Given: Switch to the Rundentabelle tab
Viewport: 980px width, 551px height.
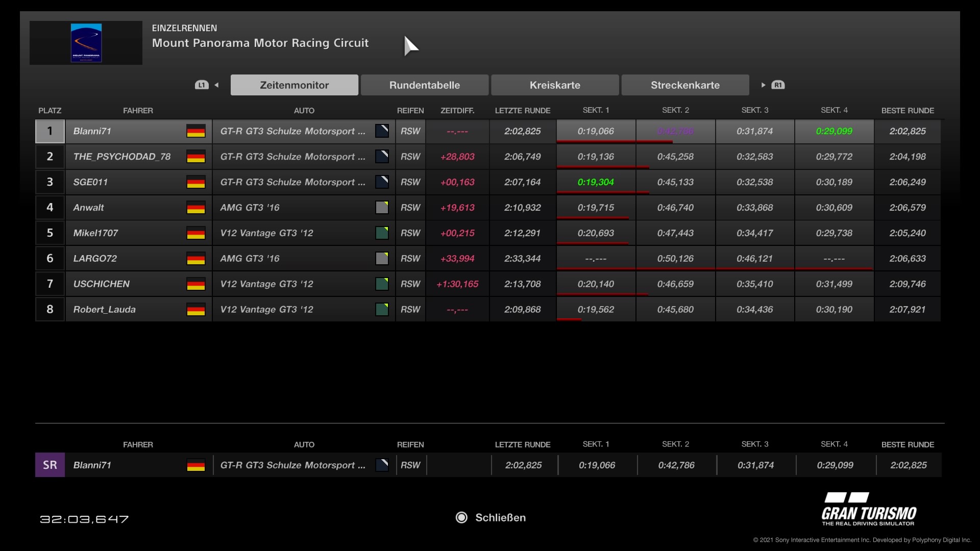Looking at the screenshot, I should (425, 85).
